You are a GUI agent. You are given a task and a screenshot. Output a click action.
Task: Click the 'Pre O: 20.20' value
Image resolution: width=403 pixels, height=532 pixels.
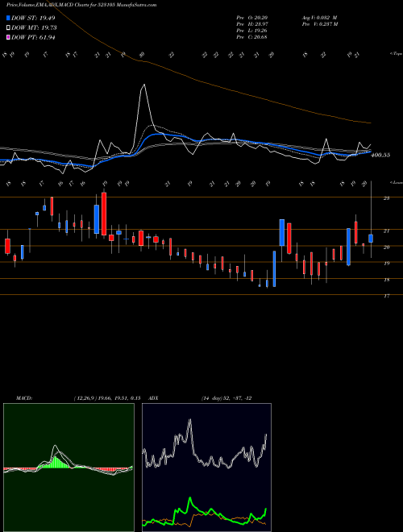(x=252, y=18)
